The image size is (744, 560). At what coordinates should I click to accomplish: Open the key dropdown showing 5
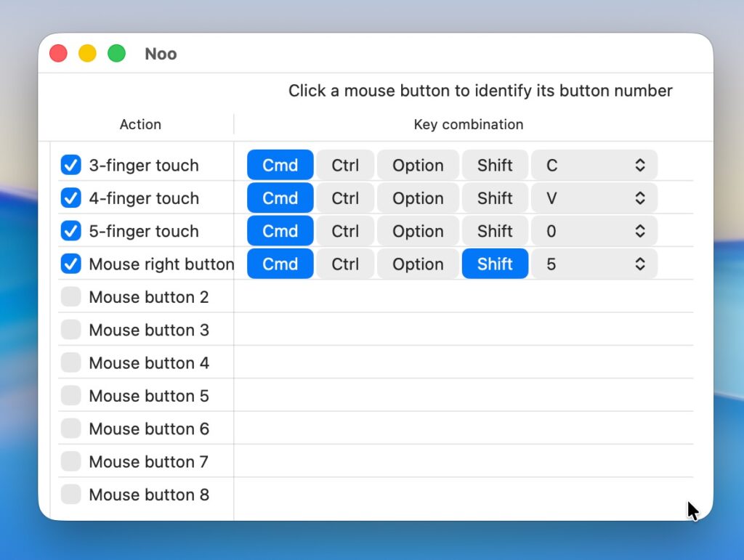pos(594,264)
